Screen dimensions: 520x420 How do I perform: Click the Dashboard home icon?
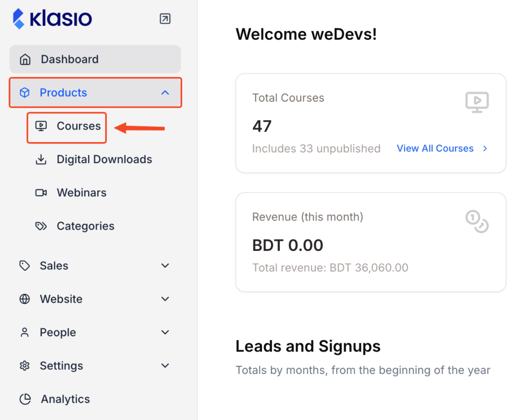25,59
